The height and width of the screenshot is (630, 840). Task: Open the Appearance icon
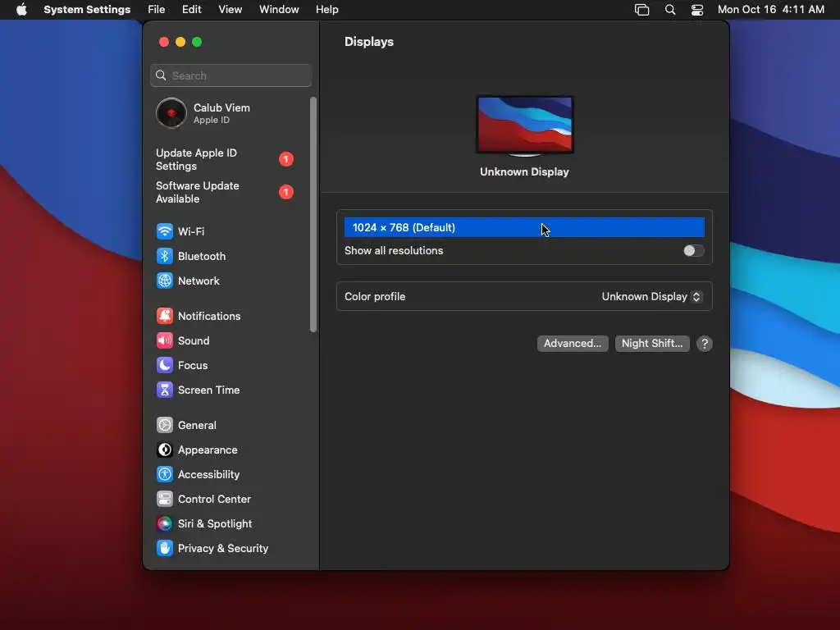click(x=164, y=450)
